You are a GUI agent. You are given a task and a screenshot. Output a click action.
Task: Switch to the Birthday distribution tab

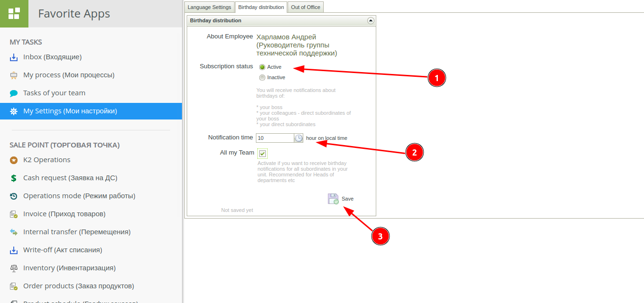261,7
